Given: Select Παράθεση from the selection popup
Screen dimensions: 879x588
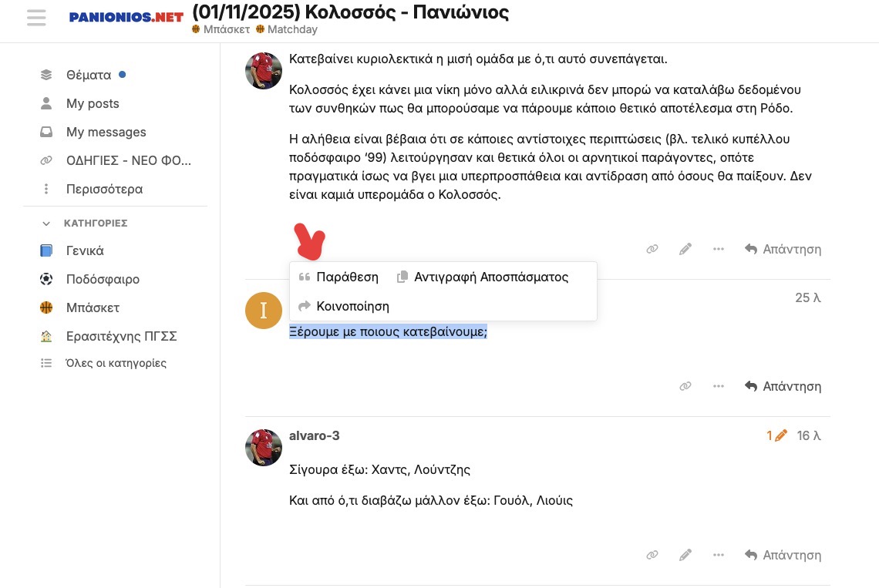Looking at the screenshot, I should (x=338, y=277).
